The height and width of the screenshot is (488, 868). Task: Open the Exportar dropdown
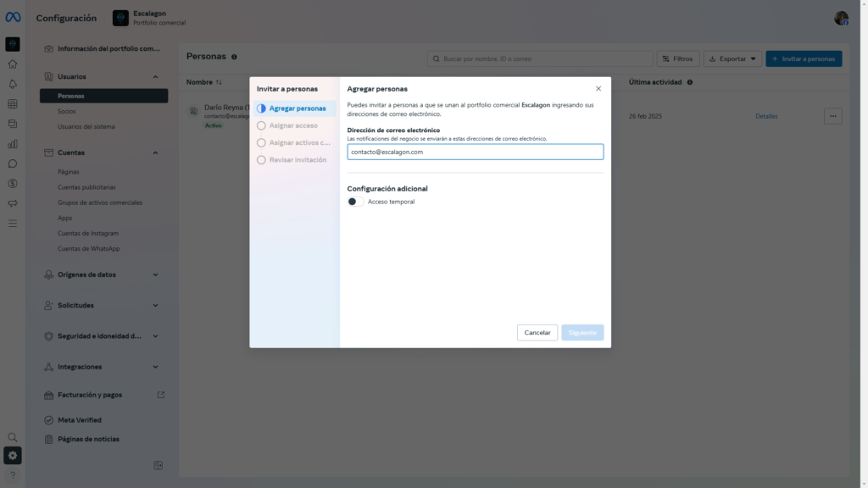tap(732, 58)
